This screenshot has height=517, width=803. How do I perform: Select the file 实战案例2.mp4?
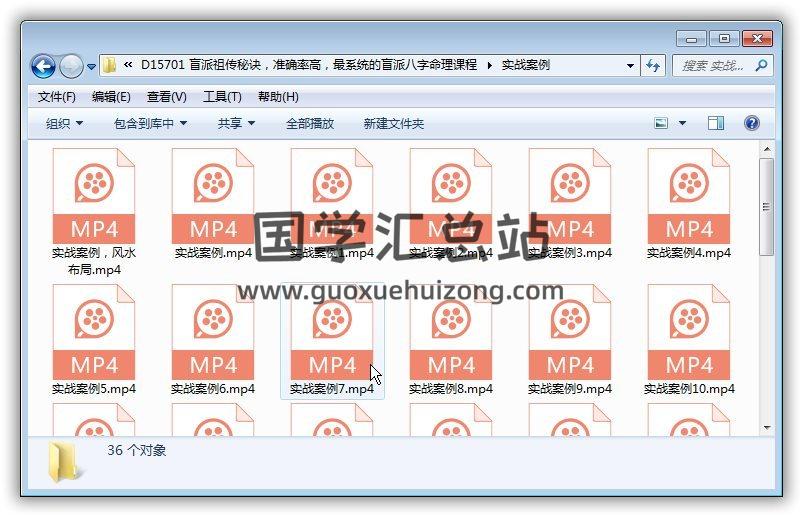[x=451, y=204]
